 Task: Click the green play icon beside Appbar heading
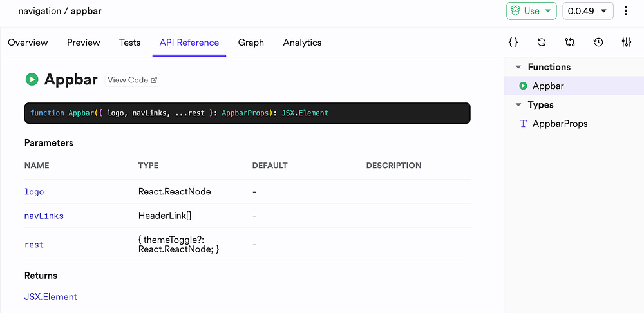[32, 79]
